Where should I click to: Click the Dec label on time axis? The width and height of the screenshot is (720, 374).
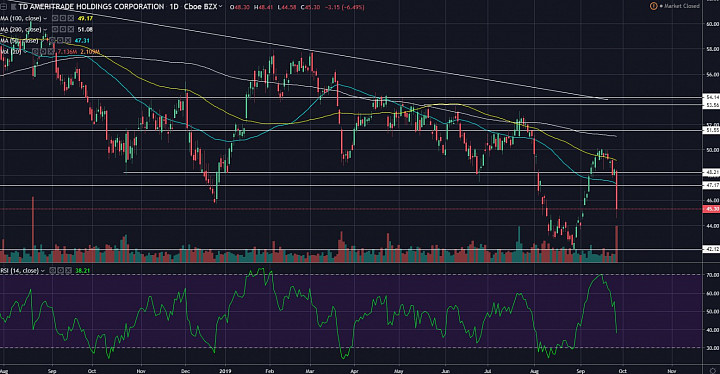coord(186,370)
